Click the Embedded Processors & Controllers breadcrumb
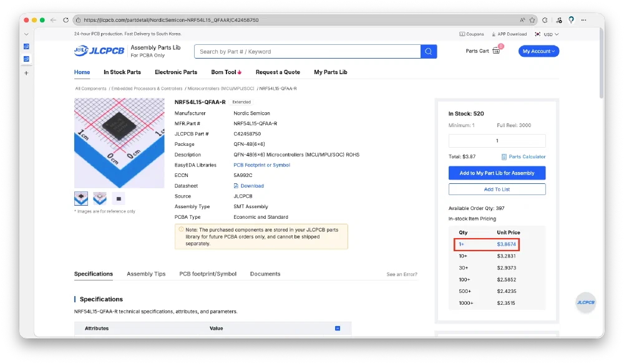 tap(147, 89)
